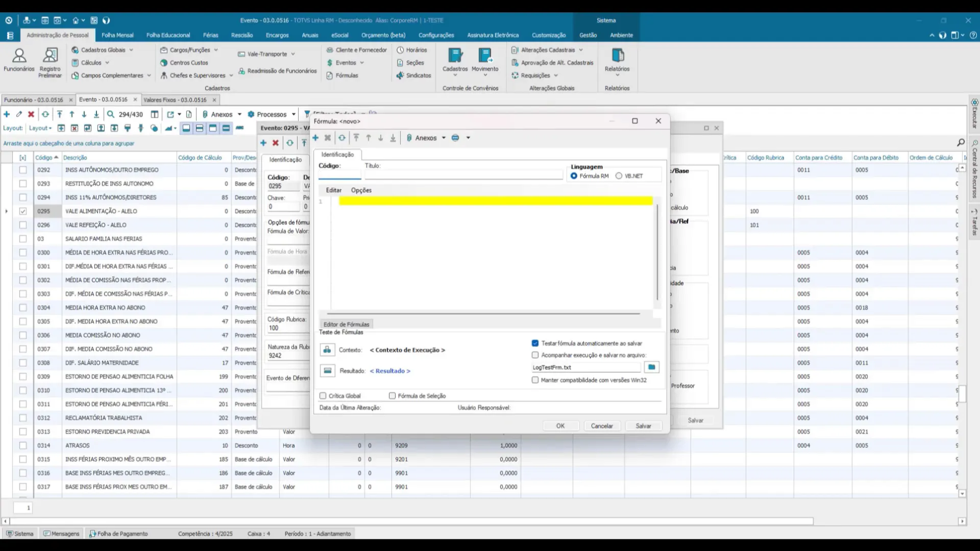Image resolution: width=980 pixels, height=551 pixels.
Task: Click the Salvar button in Fórmula dialog
Action: click(x=643, y=426)
